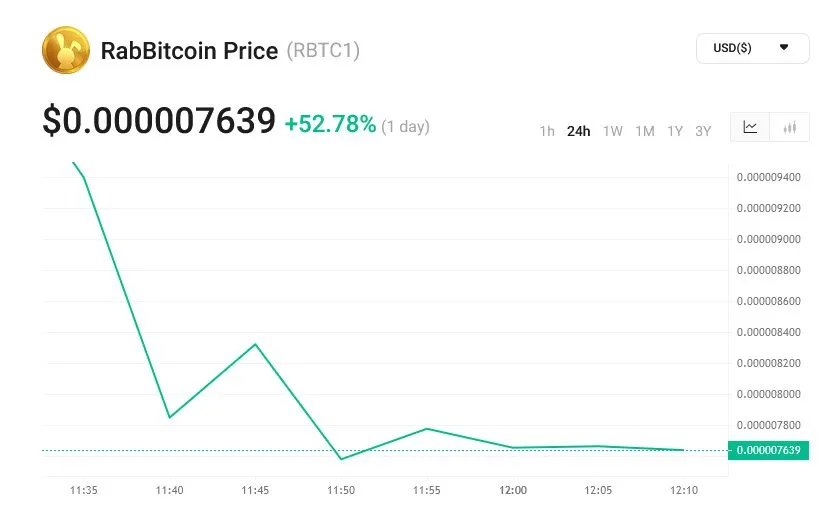Click the $0.000007639 headline price
822x522 pixels.
(x=158, y=121)
